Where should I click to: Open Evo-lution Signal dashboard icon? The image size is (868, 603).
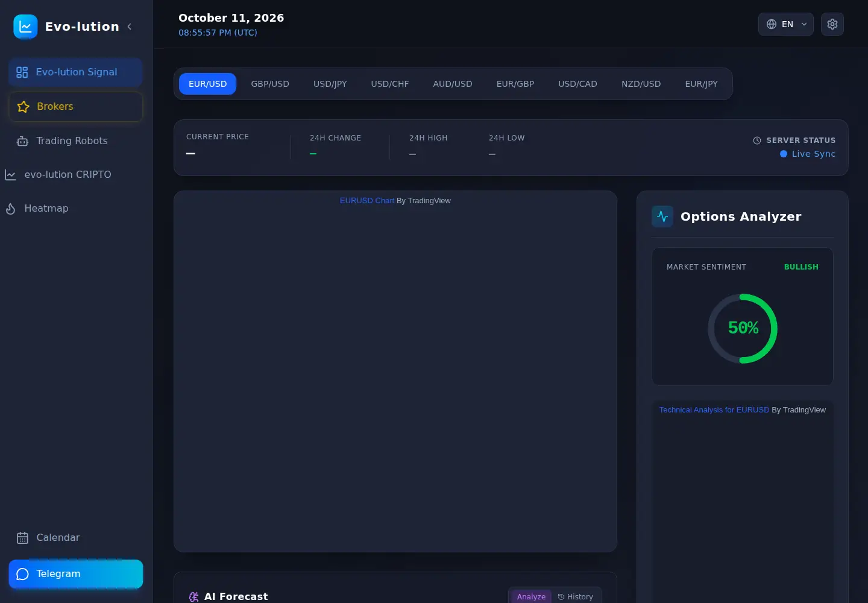(22, 72)
